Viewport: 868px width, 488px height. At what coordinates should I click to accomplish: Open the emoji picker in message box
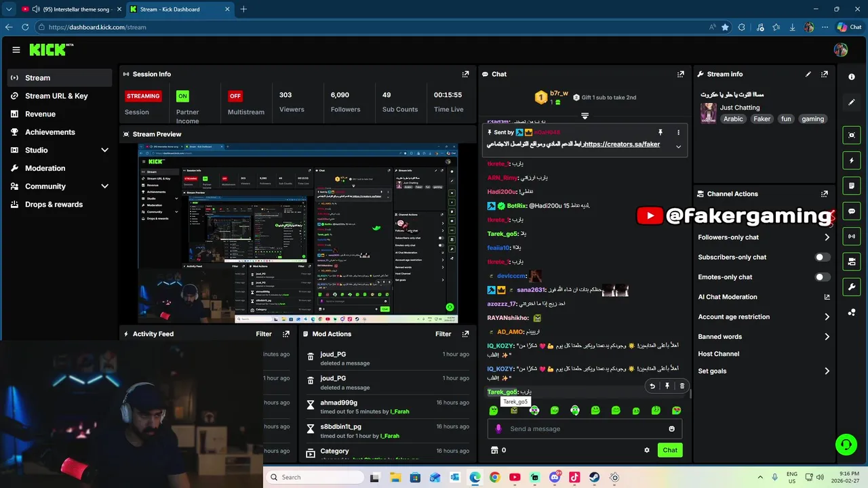point(672,429)
